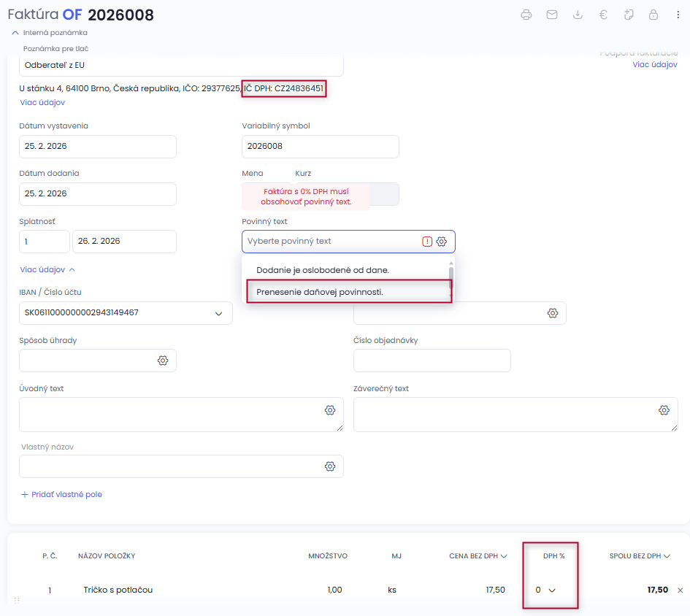Screen dimensions: 690x616
Task: Open the three-dot more options menu
Action: 678,15
